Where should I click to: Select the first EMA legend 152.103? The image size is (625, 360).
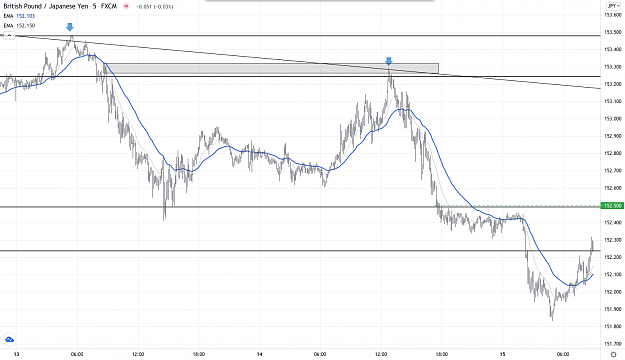[19, 16]
